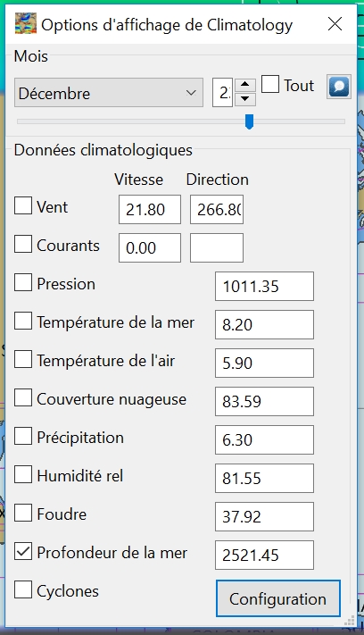The height and width of the screenshot is (635, 364).
Task: Toggle Température de la mer checkbox
Action: (23, 321)
